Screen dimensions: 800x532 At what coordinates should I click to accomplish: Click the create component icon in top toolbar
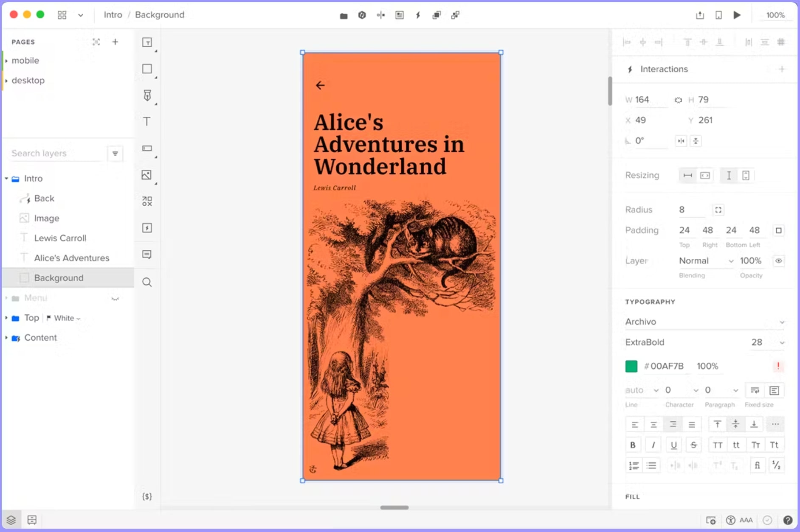362,15
